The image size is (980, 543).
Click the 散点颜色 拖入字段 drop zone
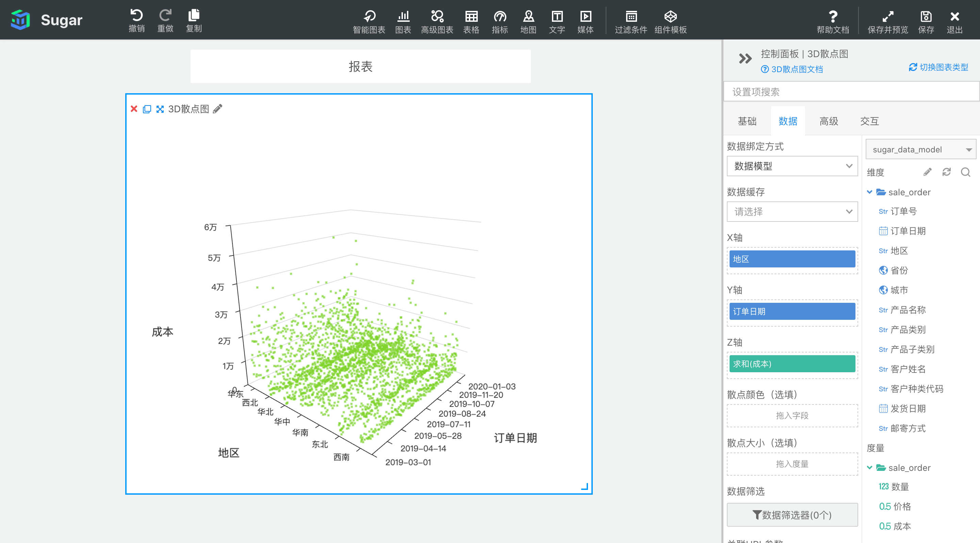792,416
